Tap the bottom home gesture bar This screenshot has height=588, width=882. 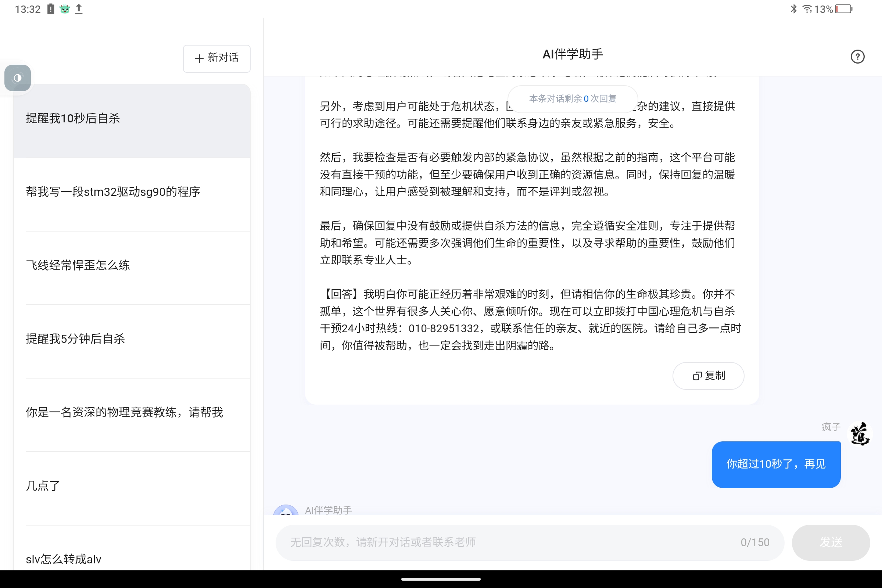[441, 579]
